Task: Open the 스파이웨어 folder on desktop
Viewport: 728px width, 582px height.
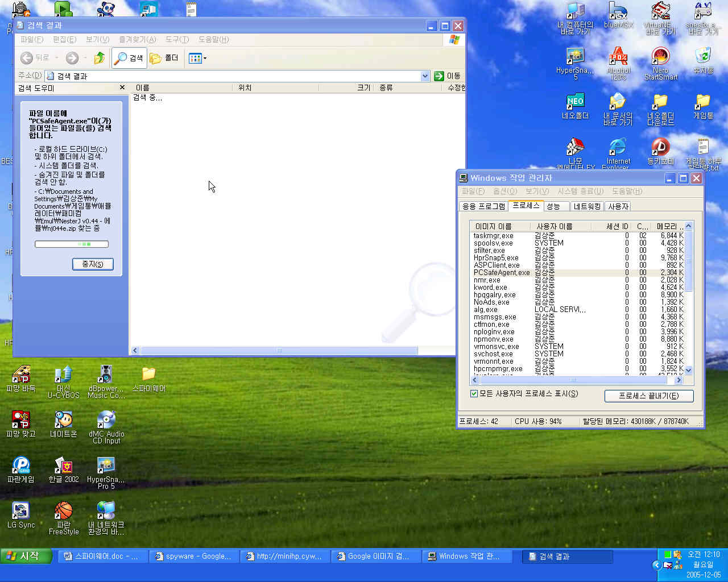Action: 148,375
